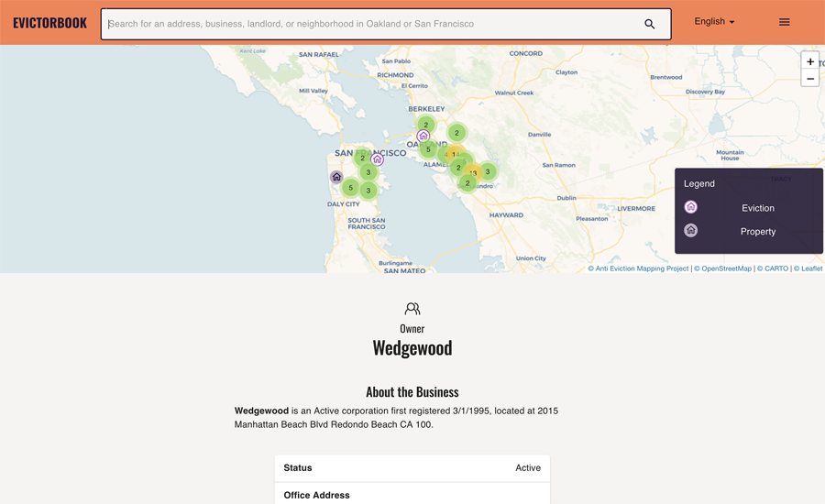
Task: Open the 2 cluster over San Leandro
Action: pyautogui.click(x=467, y=183)
